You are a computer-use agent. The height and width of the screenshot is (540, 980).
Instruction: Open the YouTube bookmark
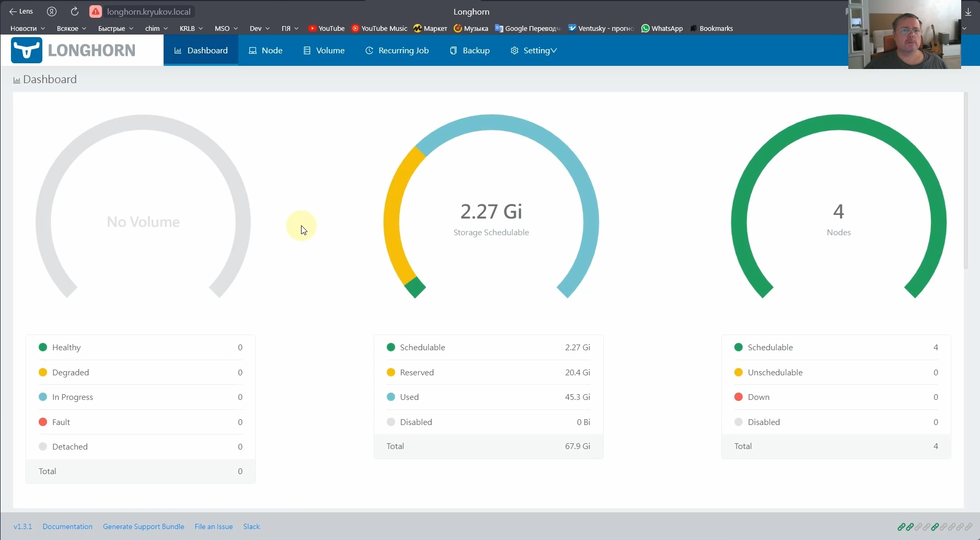327,28
